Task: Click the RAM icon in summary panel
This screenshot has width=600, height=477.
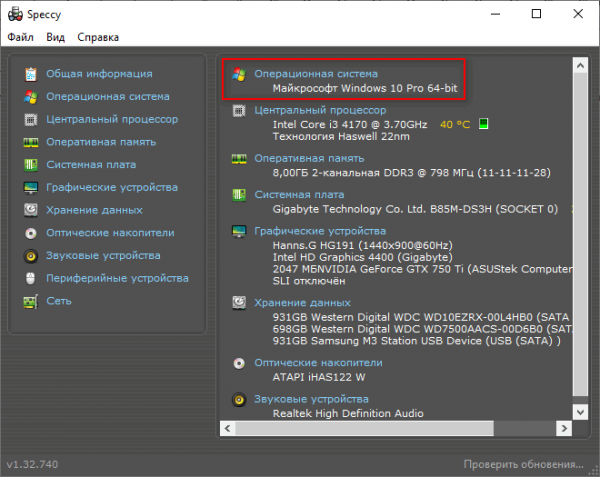Action: 239,159
